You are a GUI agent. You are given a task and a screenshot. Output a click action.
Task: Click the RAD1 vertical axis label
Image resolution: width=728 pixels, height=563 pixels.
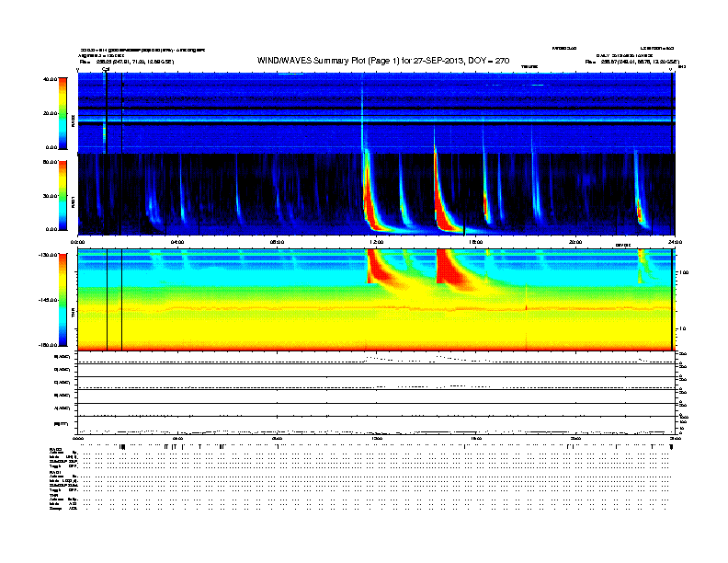[73, 201]
